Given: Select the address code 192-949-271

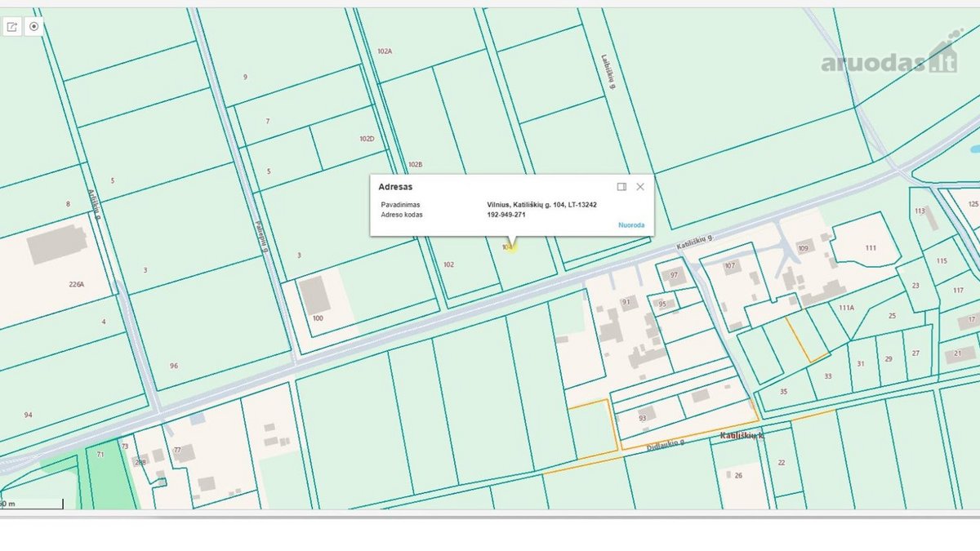Looking at the screenshot, I should 506,214.
